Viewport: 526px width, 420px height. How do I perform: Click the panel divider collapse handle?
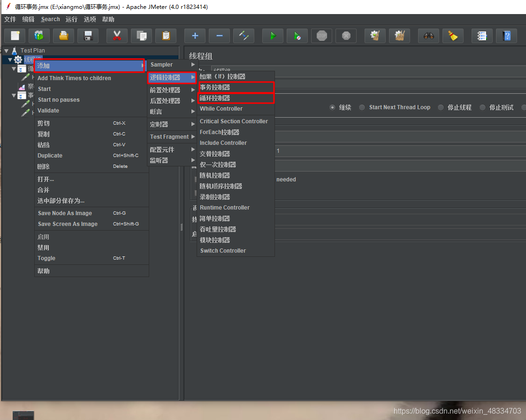182,227
